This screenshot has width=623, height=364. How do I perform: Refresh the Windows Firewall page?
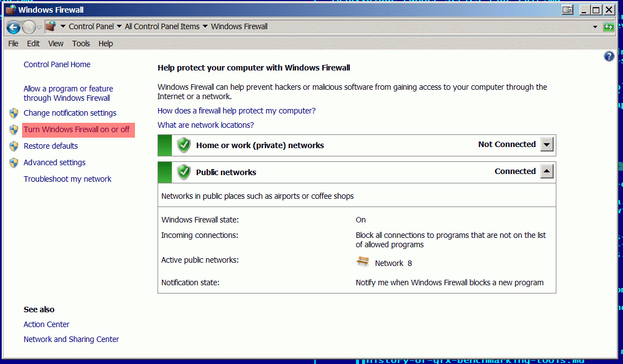608,26
